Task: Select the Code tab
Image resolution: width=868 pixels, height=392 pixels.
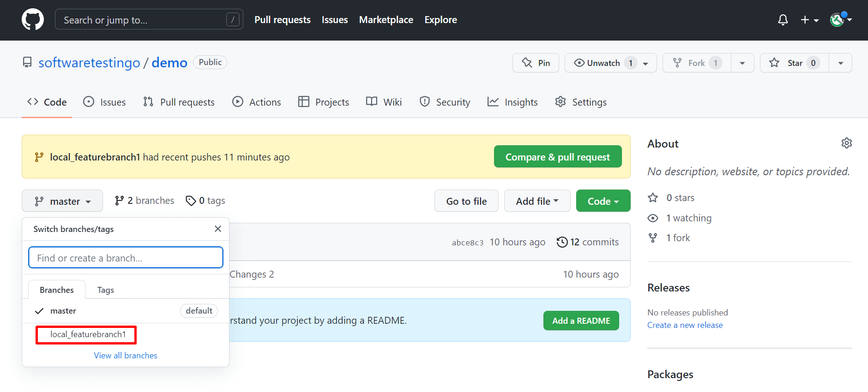Action: pos(47,102)
